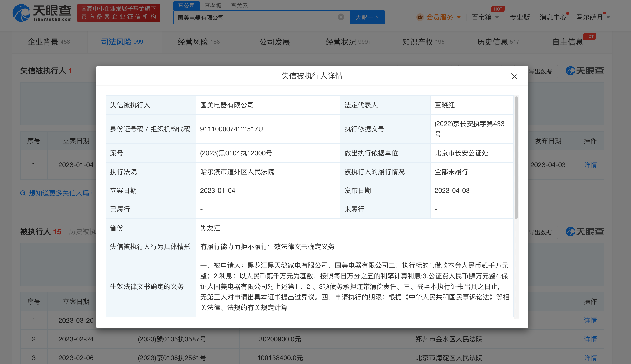Open 消息中心 in header
This screenshot has height=364, width=631.
553,17
